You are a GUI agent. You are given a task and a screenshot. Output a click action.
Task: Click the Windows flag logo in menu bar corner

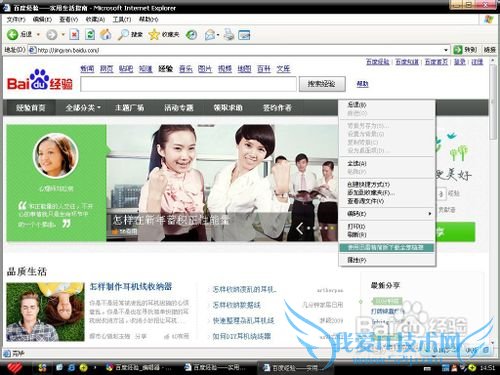pos(489,19)
